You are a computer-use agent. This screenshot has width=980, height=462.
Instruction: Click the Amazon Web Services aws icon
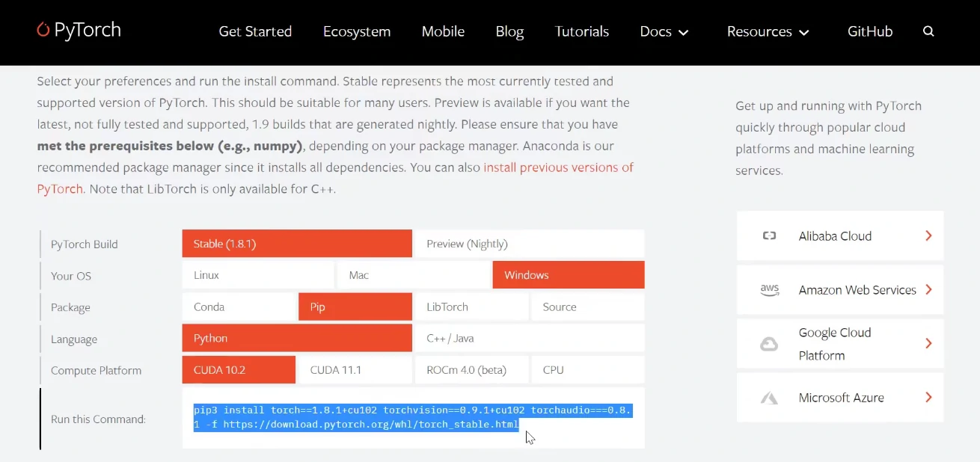(x=769, y=290)
